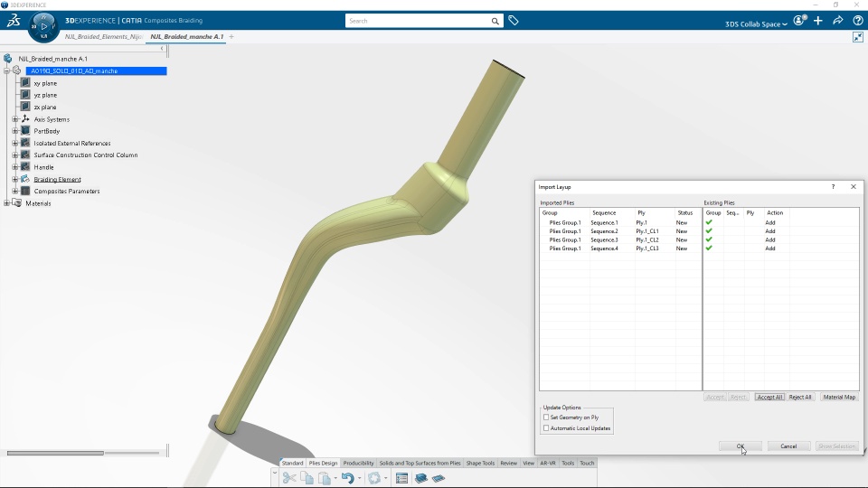The height and width of the screenshot is (488, 868).
Task: Expand Surface Construction Control Column node
Action: (x=15, y=155)
